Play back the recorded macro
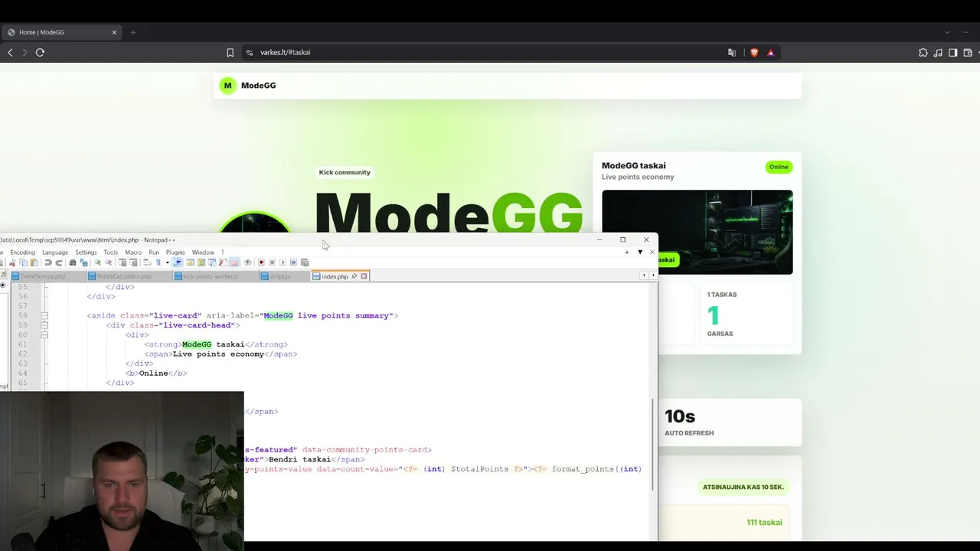Viewport: 980px width, 551px height. 283,262
